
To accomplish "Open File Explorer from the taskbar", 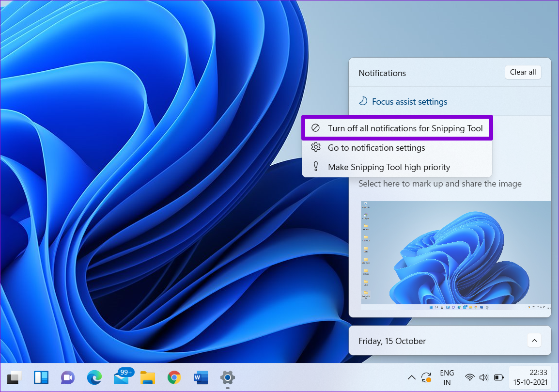I will 147,377.
